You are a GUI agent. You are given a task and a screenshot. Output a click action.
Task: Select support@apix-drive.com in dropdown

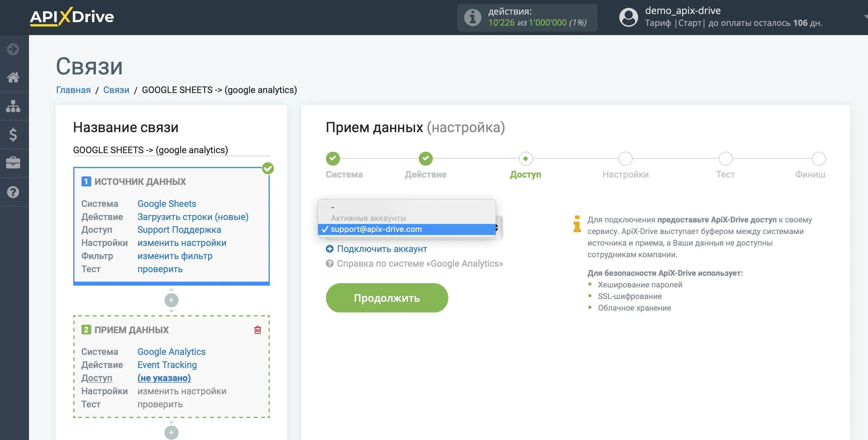click(x=407, y=229)
